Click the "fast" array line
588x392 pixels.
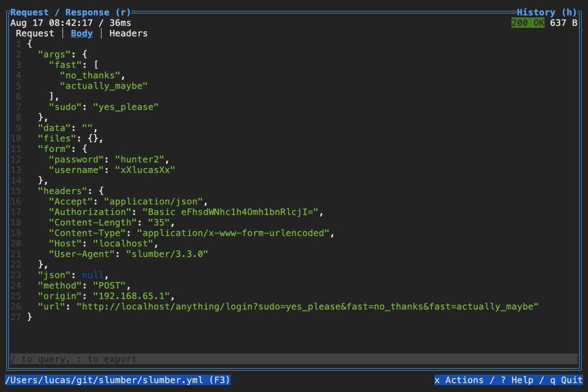(73, 65)
